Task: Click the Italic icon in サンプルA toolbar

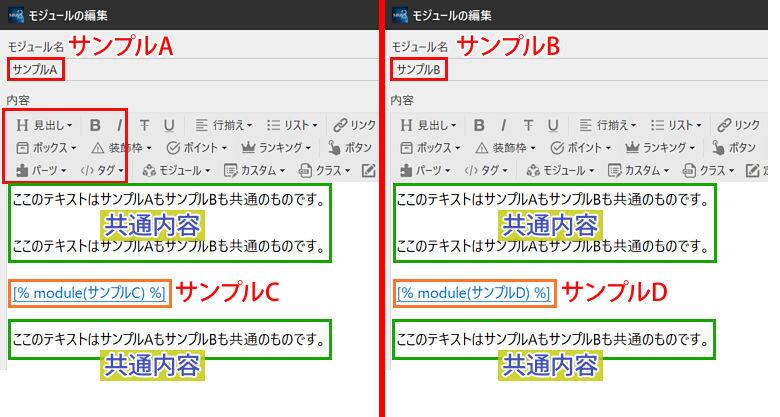Action: click(x=119, y=125)
